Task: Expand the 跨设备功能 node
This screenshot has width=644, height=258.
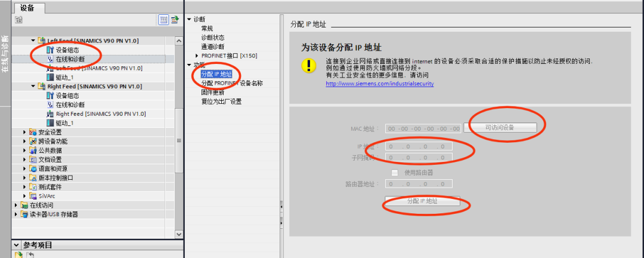Action: (x=24, y=141)
